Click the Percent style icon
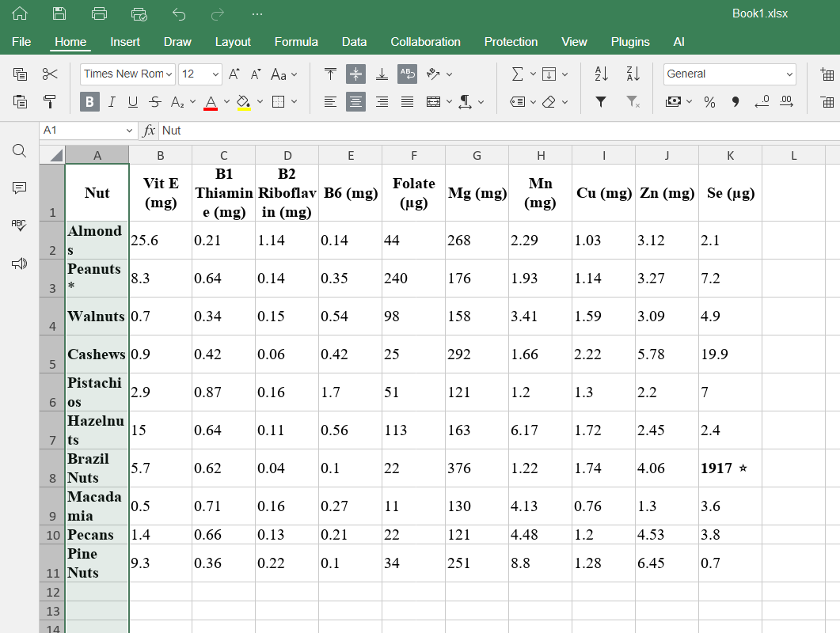 point(709,101)
